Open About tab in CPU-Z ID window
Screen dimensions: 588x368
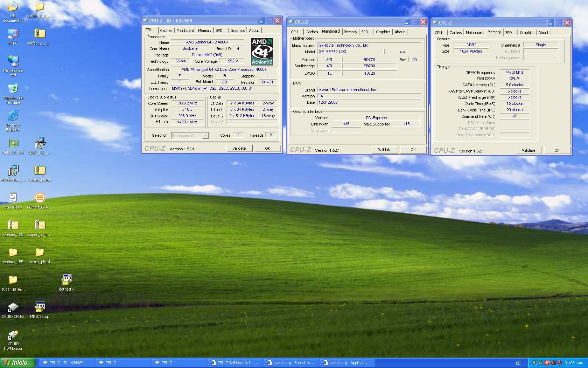tap(254, 30)
